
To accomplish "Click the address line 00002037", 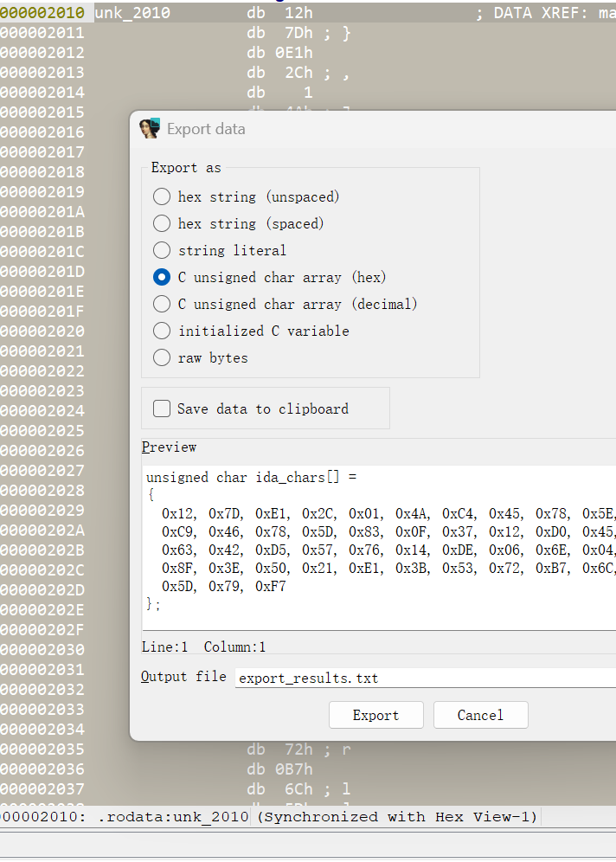I will click(42, 788).
